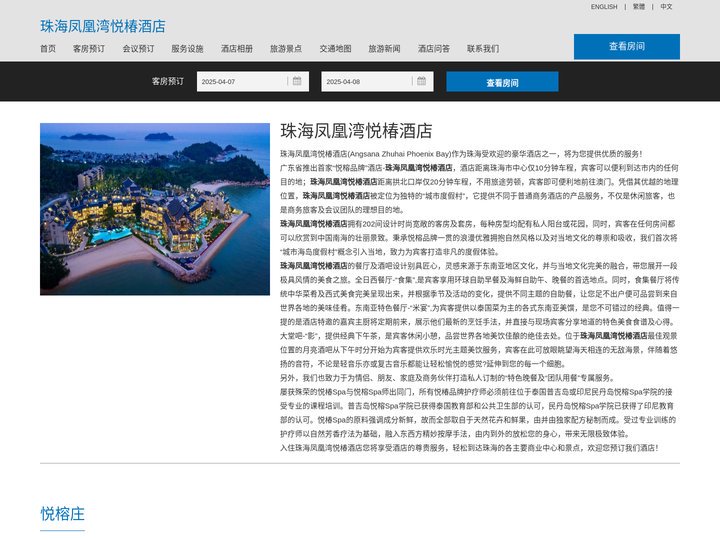The image size is (720, 540).
Task: Click the header 查看房间 blue button
Action: click(627, 46)
